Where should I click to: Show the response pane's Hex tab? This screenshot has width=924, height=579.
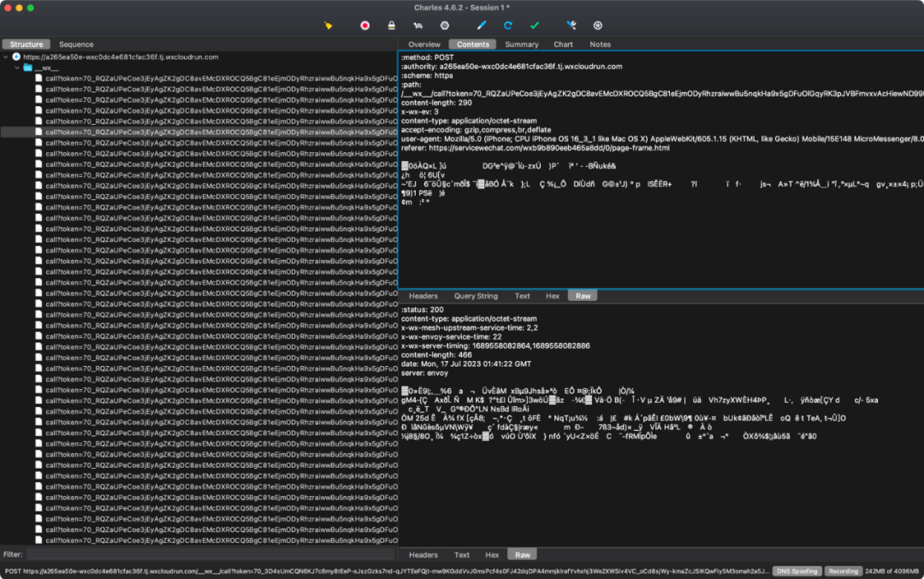[492, 554]
